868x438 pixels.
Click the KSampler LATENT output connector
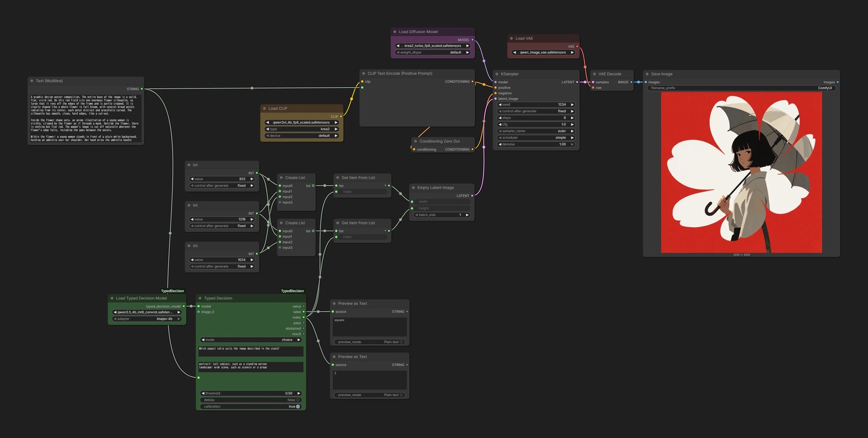[577, 82]
